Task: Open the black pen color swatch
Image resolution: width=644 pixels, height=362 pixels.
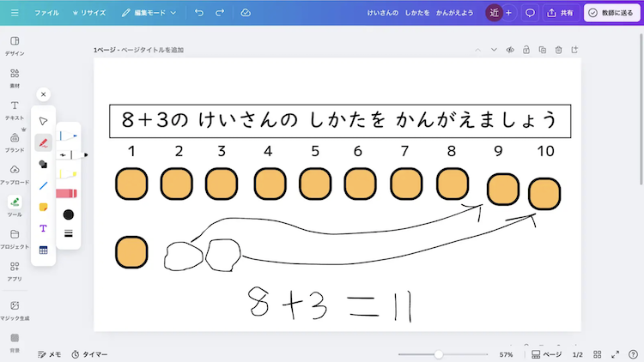Action: 68,214
